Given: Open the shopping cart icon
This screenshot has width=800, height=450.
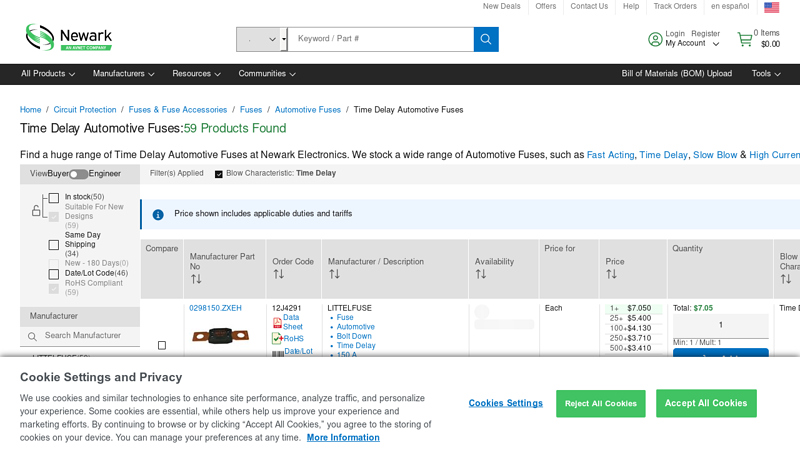Looking at the screenshot, I should (744, 39).
